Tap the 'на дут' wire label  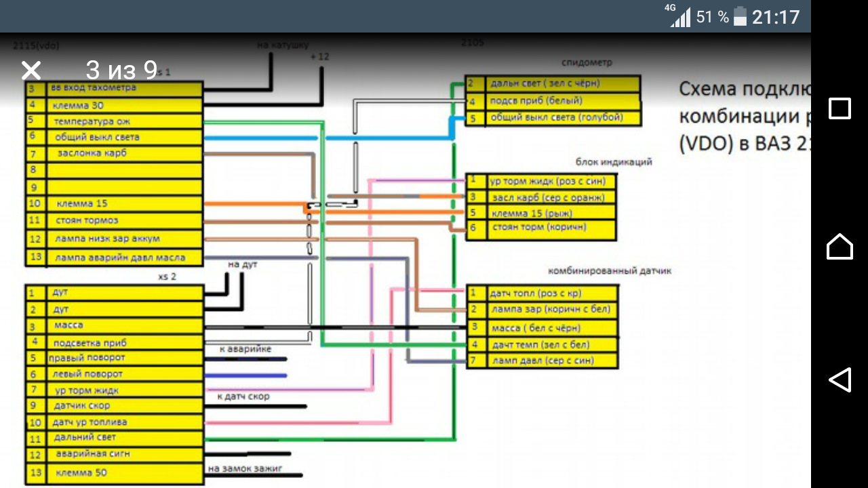click(x=242, y=264)
